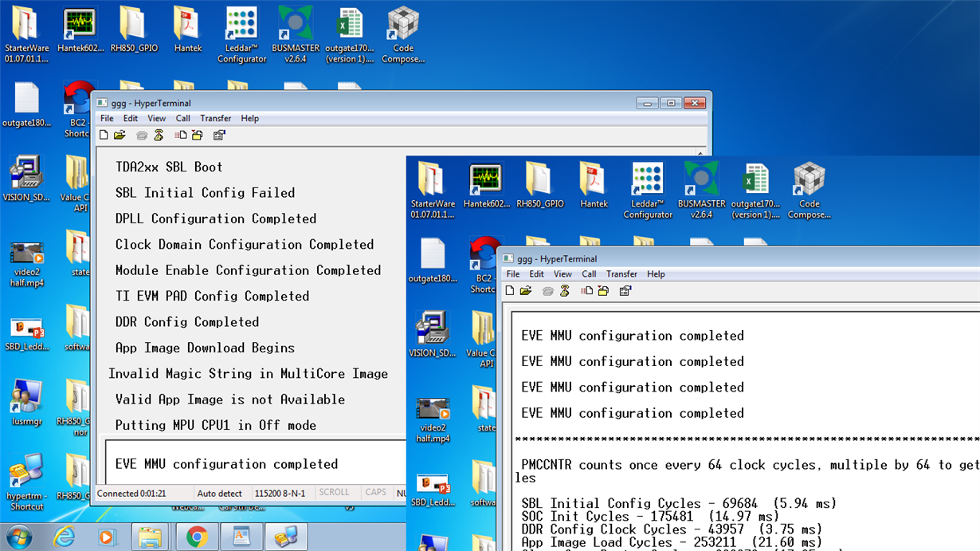Screen dimensions: 980x551
Task: Click Send file icon in back HyperTerminal toolbar
Action: pyautogui.click(x=181, y=136)
